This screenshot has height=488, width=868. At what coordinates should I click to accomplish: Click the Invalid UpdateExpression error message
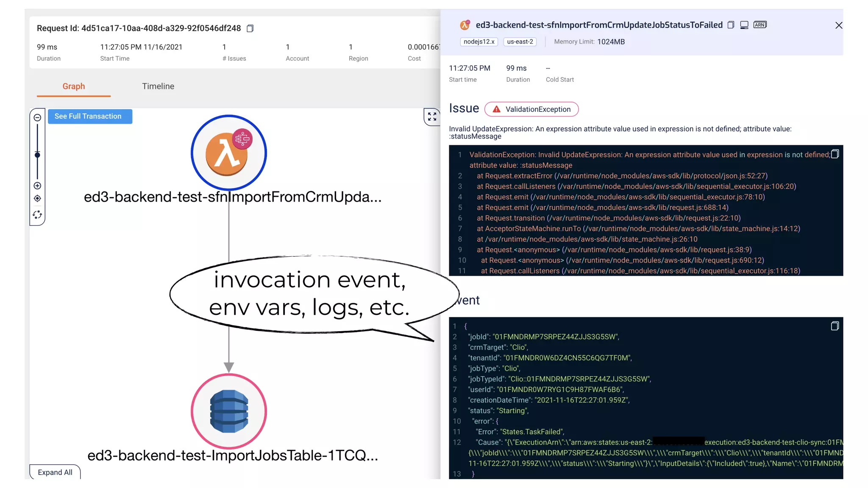click(x=620, y=133)
